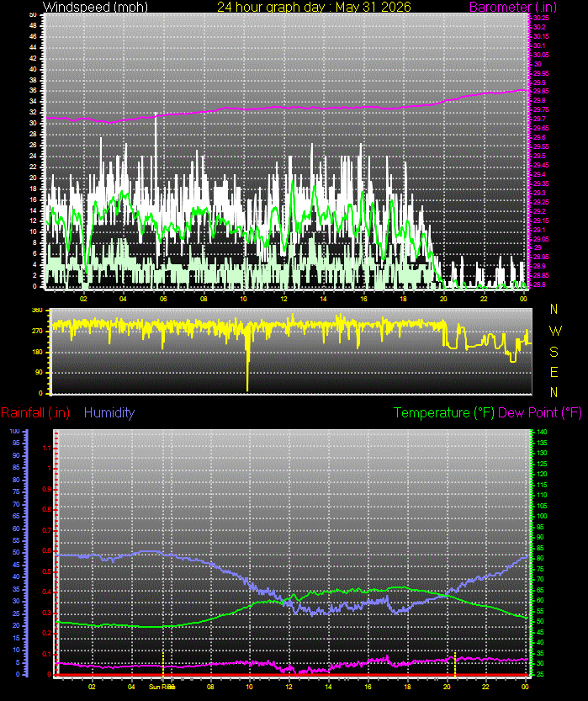
Task: Click "0.8" on the red rainfall axis
Action: pyautogui.click(x=47, y=510)
